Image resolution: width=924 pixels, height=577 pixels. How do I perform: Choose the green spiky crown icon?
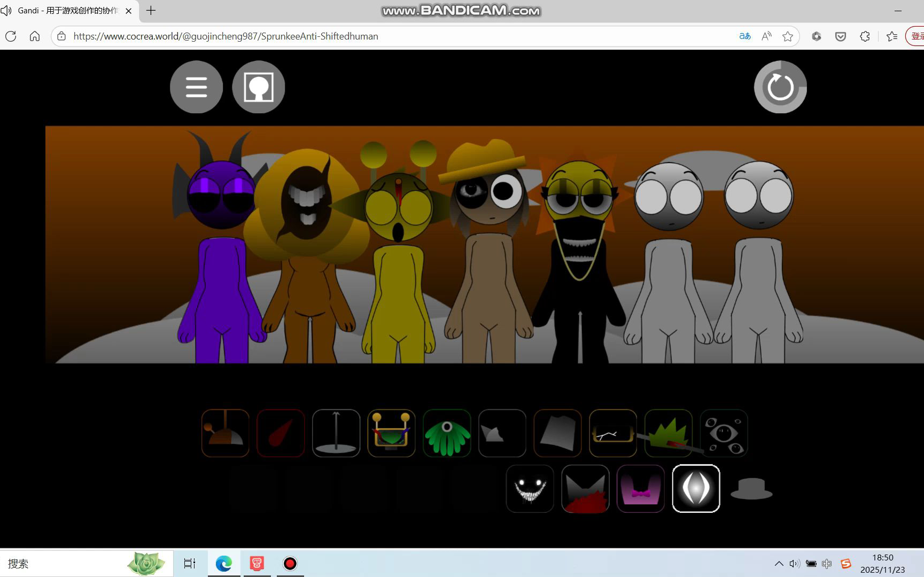[668, 433]
